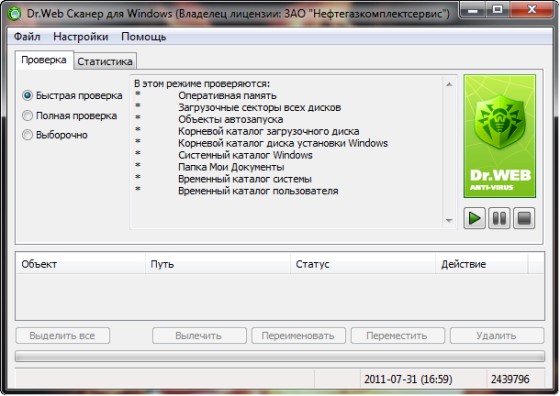Viewport: 560px width, 396px height.
Task: Click the Удалить button
Action: click(x=497, y=336)
